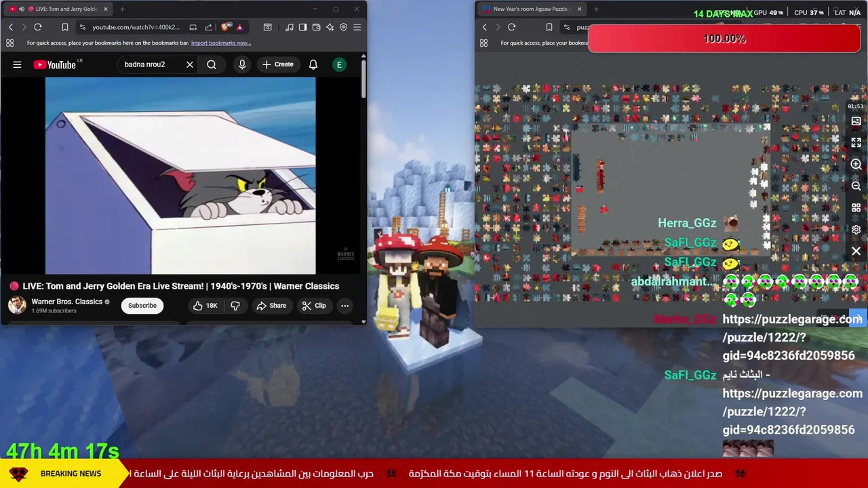Click Import bookmarks now link
The width and height of the screenshot is (868, 488).
[x=221, y=43]
